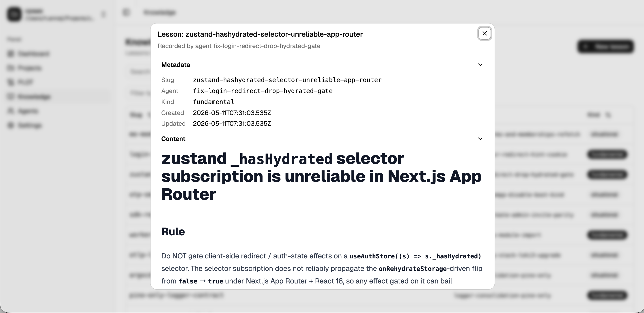Collapse the Content section chevron
The height and width of the screenshot is (313, 644).
point(480,139)
